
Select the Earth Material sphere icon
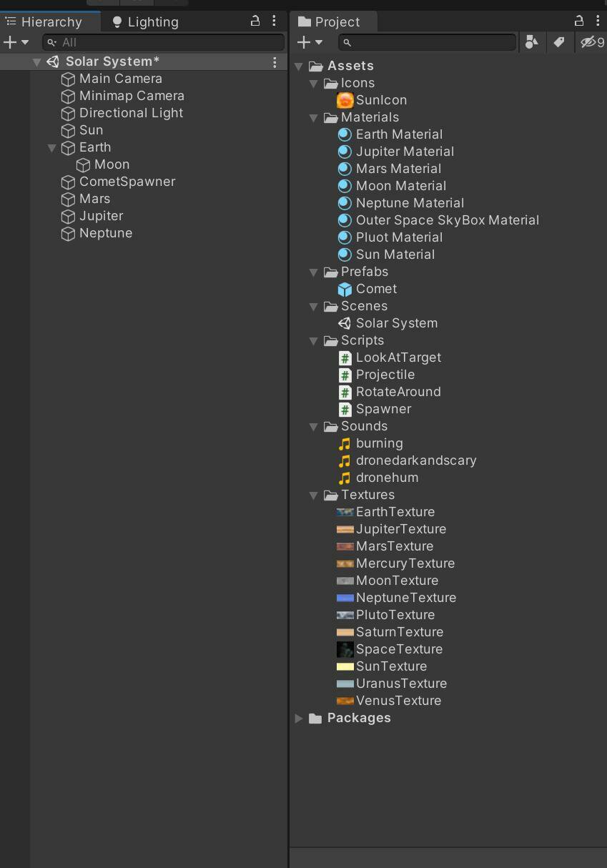point(345,134)
